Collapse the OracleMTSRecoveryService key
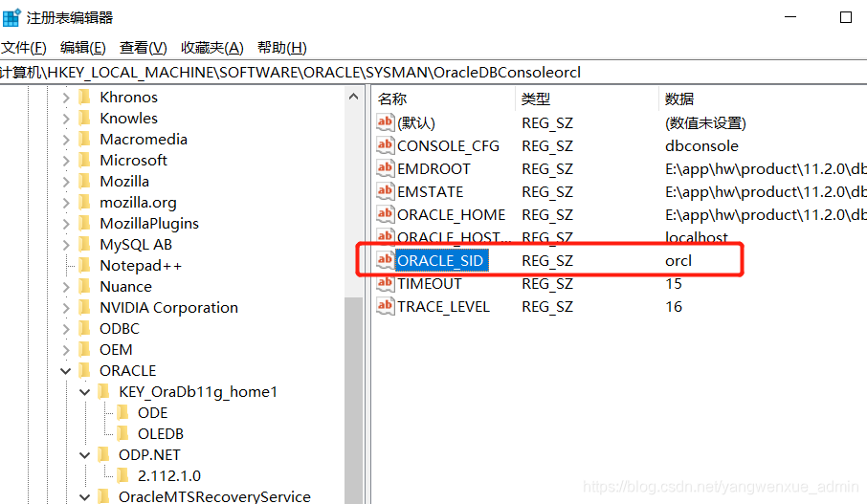This screenshot has height=504, width=867. pyautogui.click(x=84, y=496)
